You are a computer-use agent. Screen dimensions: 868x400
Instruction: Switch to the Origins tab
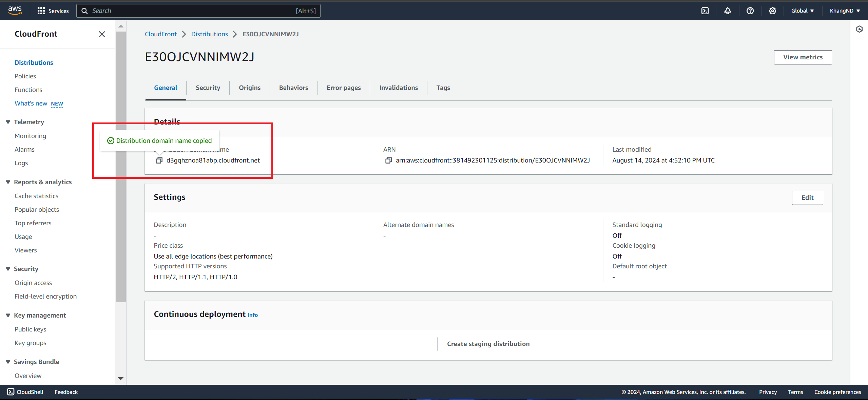click(x=250, y=88)
